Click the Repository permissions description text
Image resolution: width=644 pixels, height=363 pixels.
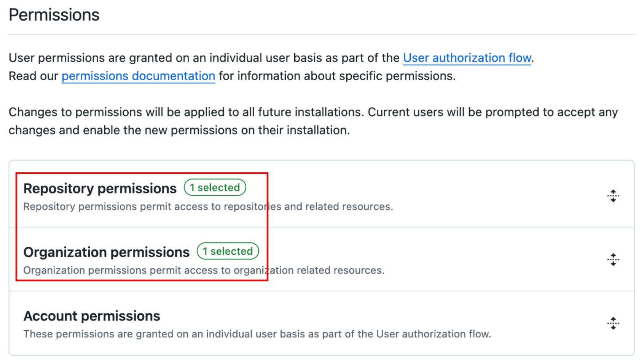tap(208, 207)
